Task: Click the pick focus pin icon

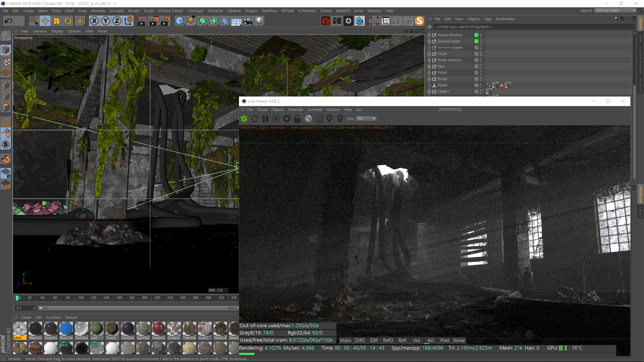Action: coord(329,119)
